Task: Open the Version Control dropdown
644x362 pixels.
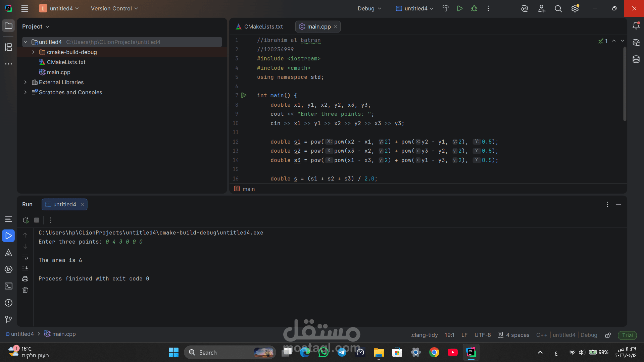Action: [114, 8]
